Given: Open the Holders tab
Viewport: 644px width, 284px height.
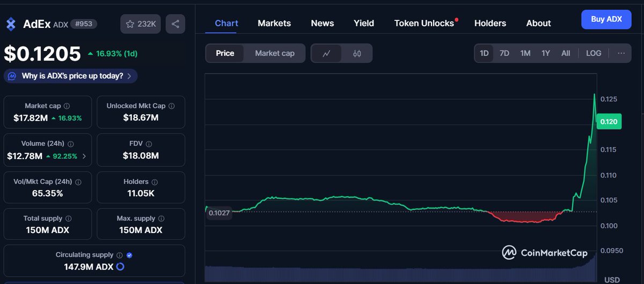Looking at the screenshot, I should 490,23.
